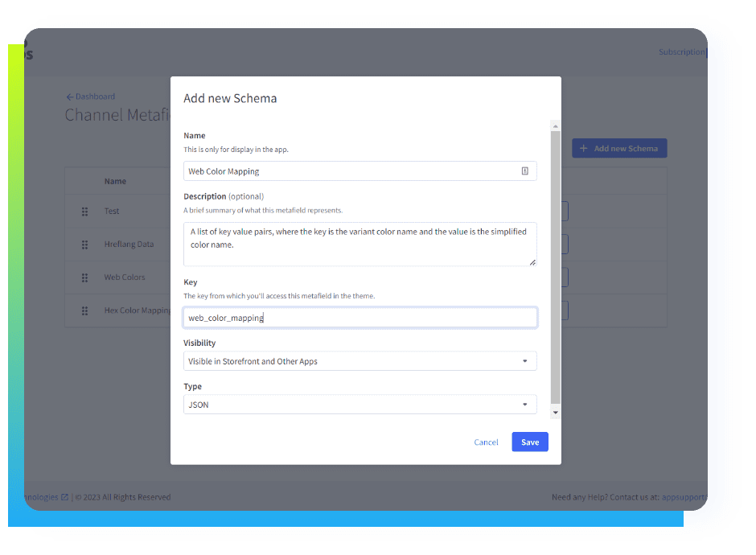
Task: Save the new schema
Action: click(530, 442)
